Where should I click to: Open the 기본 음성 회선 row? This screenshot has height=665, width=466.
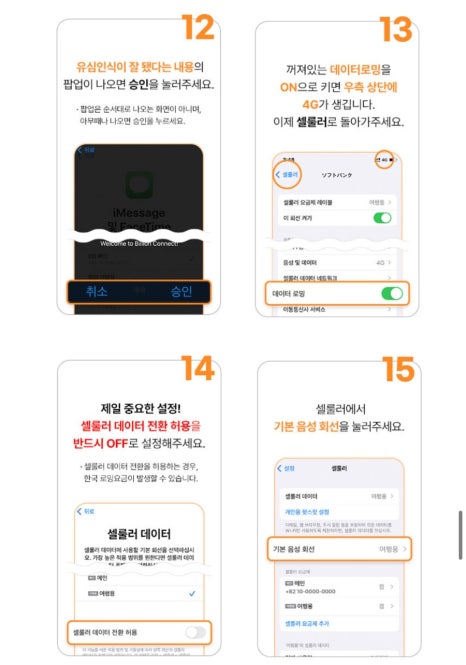339,549
